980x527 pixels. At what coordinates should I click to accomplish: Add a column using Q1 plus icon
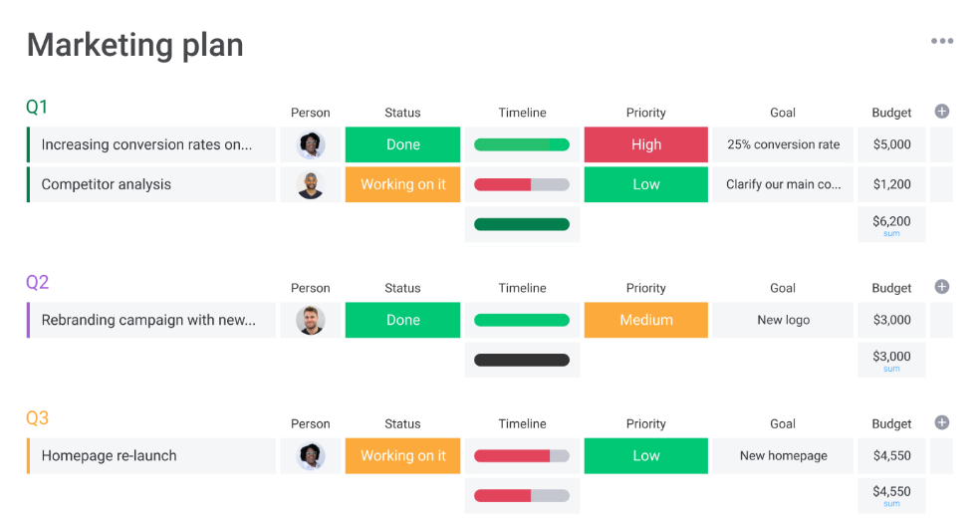click(x=941, y=112)
